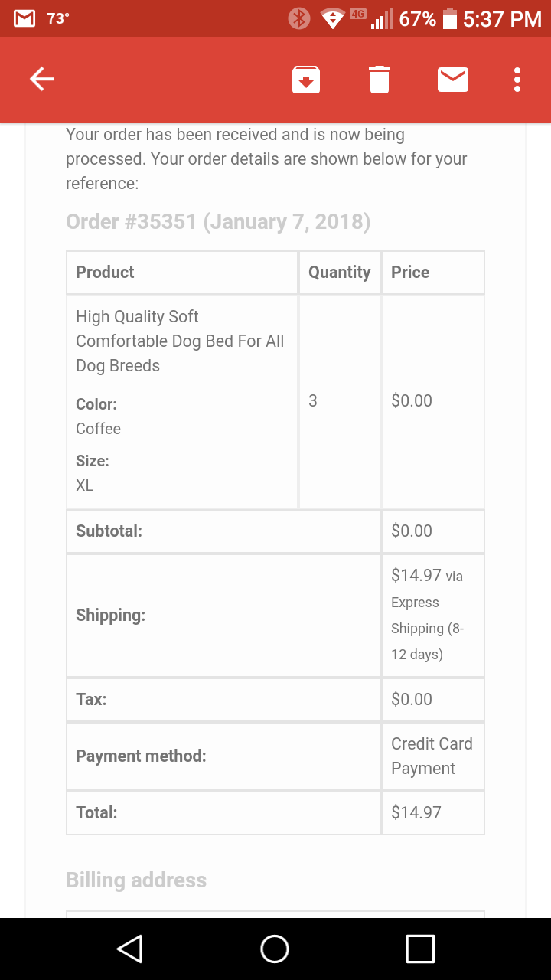
Task: Tap the Credit Card Payment cell
Action: (432, 756)
